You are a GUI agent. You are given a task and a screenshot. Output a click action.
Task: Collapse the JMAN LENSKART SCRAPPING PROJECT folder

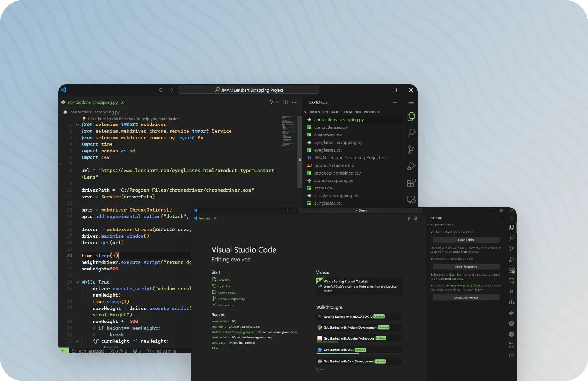[306, 112]
